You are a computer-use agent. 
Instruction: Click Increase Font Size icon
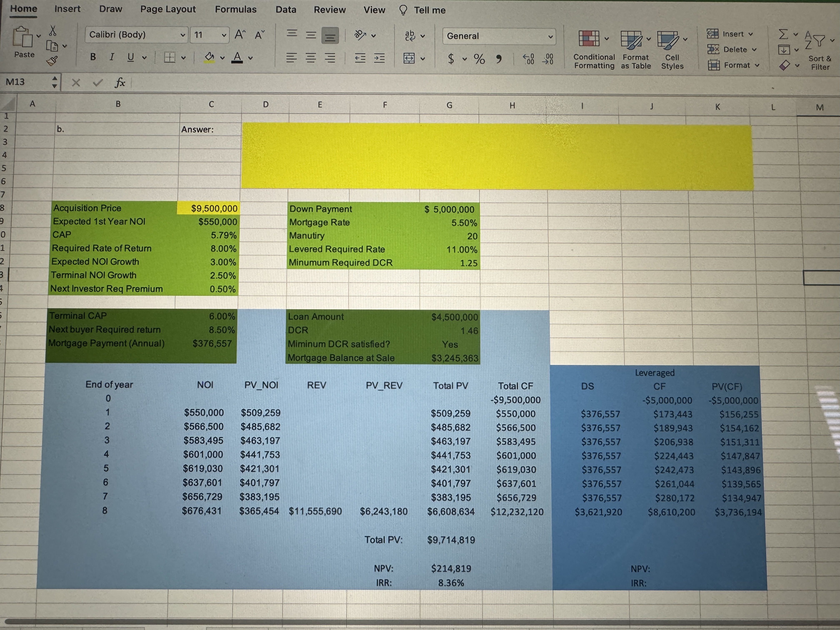coord(240,35)
